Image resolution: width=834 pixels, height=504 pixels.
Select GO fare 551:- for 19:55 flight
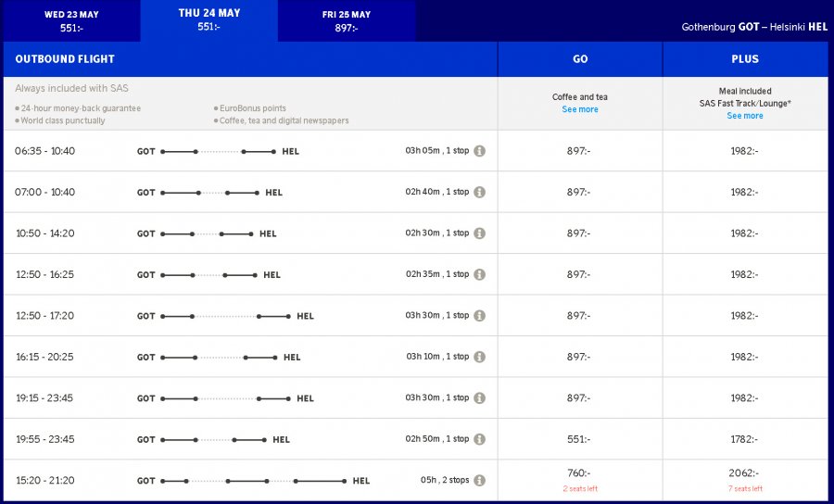[579, 439]
